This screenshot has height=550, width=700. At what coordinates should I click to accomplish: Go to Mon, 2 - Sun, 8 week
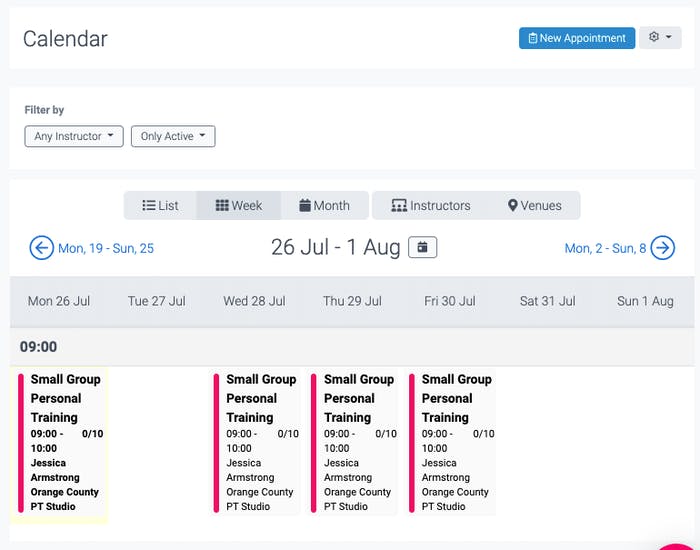pyautogui.click(x=605, y=248)
